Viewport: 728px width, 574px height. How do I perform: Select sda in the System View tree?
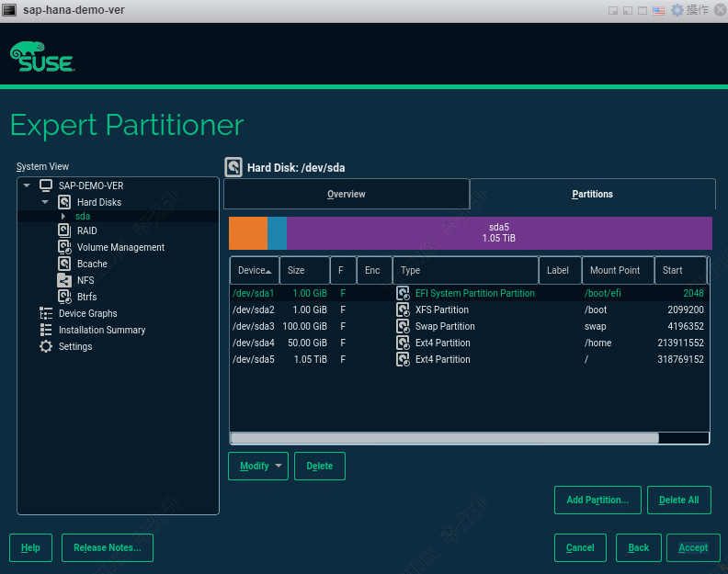point(83,216)
